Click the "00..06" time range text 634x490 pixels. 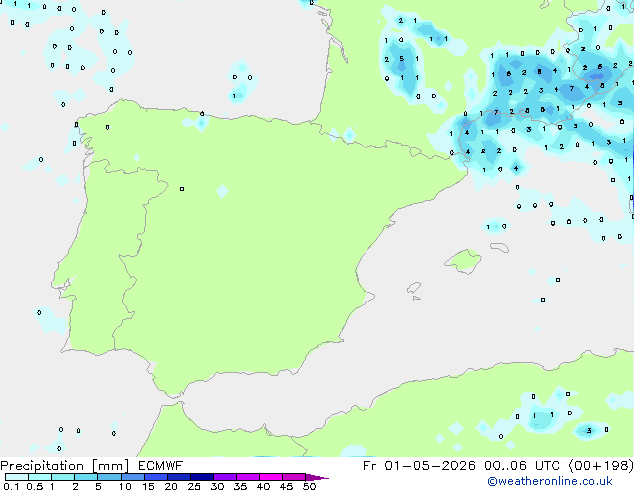[x=505, y=466]
